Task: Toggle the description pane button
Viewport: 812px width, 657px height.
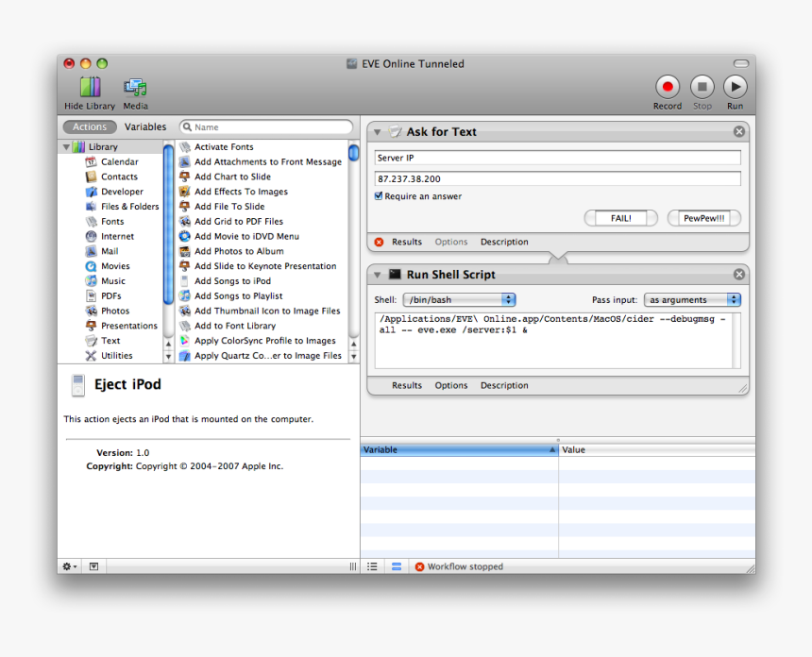Action: click(x=93, y=566)
